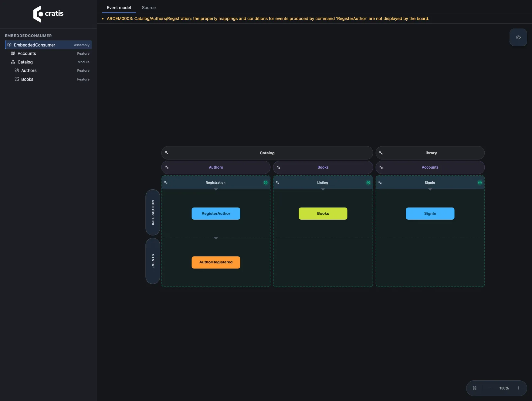Collapse the SignIn slice
Viewport: 532px width, 401px height.
point(380,183)
